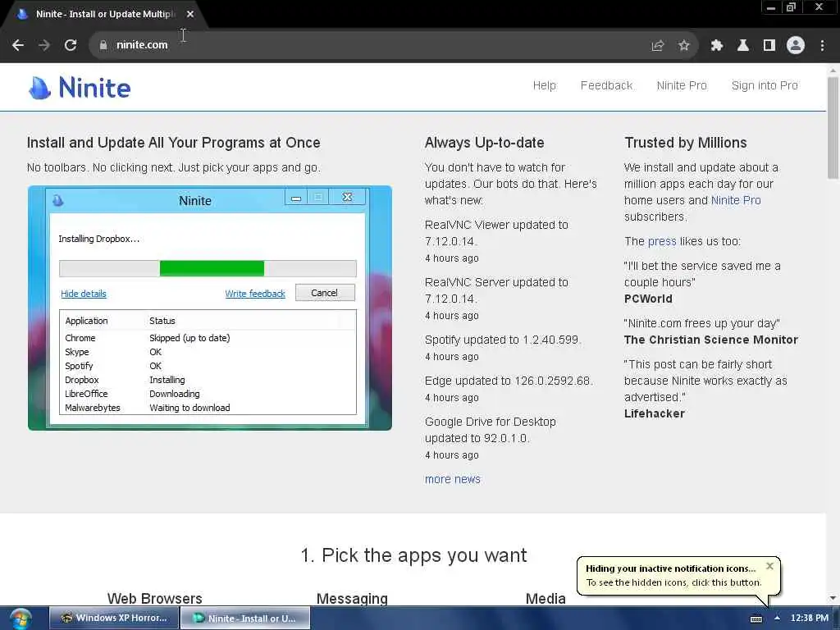Viewport: 840px width, 630px height.
Task: Click the Windows Start button
Action: coord(21,619)
